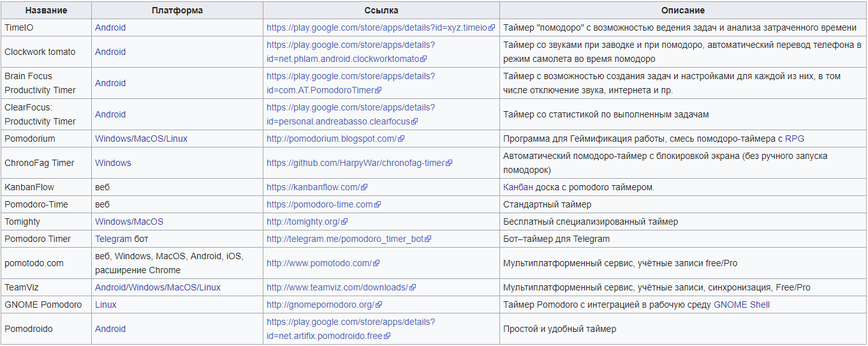Follow the Канбан link in KanbanFlow description
The height and width of the screenshot is (346, 868).
518,188
